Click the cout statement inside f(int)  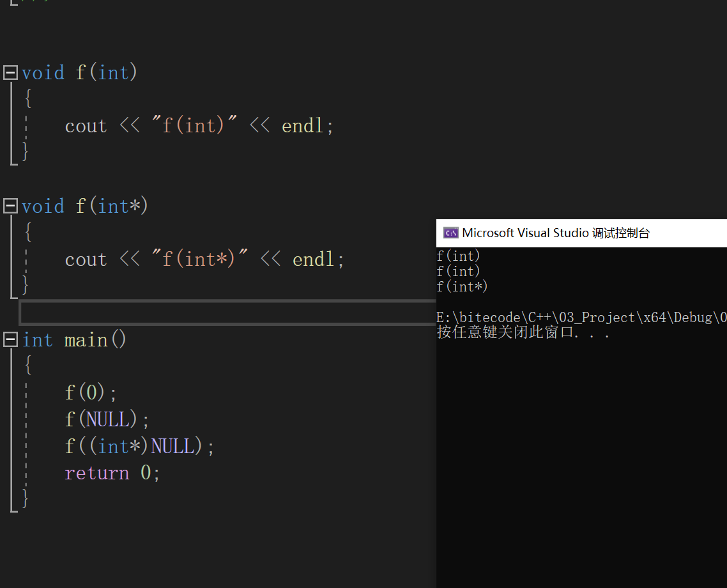[198, 125]
